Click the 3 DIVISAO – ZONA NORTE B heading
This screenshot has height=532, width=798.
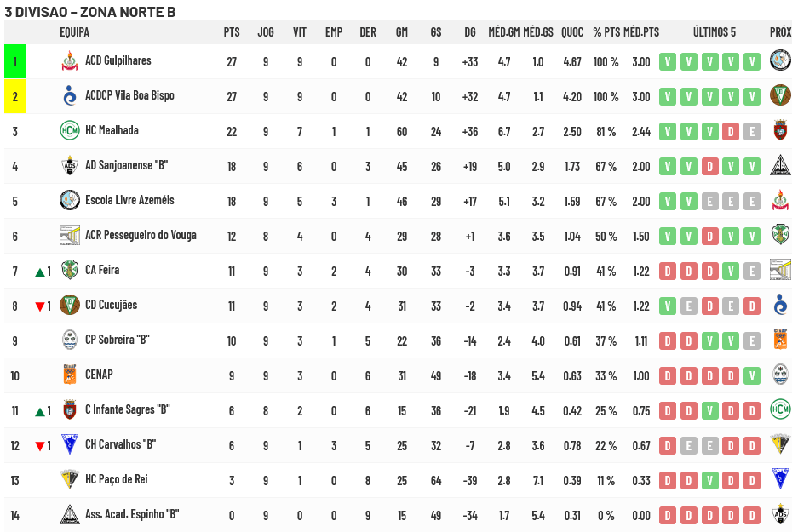coord(90,11)
